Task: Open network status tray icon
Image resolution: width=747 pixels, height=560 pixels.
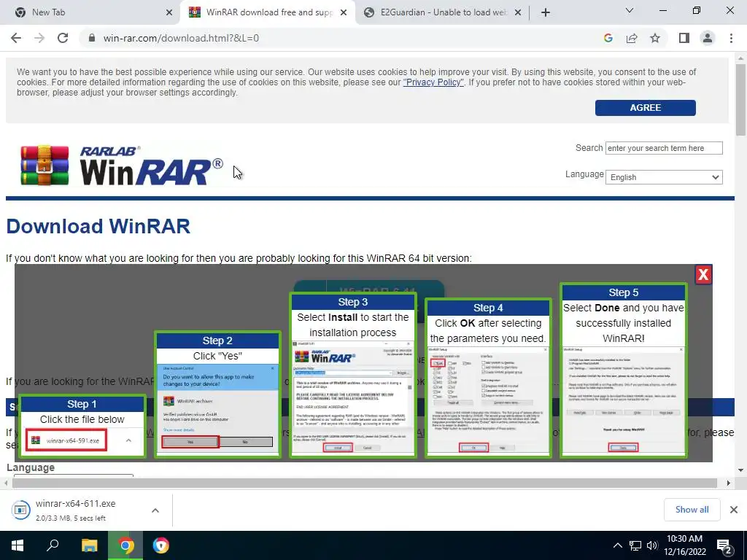Action: (635, 545)
